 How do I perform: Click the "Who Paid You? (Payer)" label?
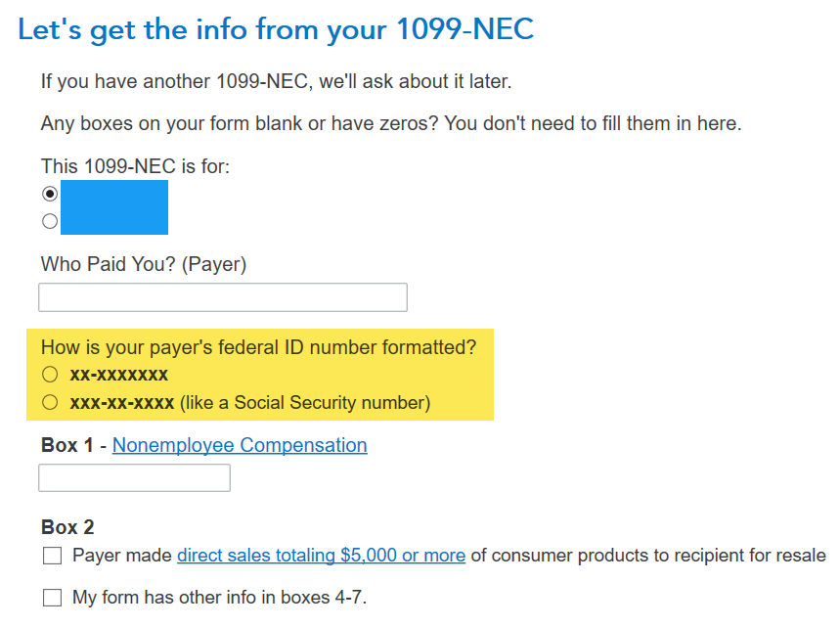click(144, 264)
